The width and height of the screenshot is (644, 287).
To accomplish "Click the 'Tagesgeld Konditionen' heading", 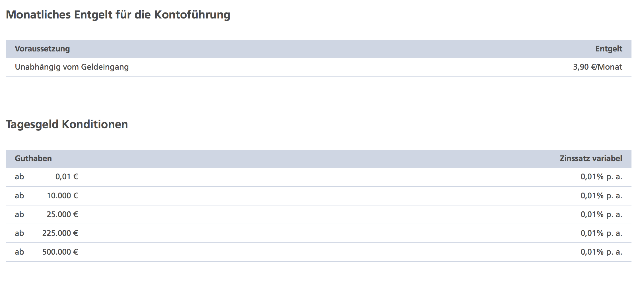I will 67,124.
